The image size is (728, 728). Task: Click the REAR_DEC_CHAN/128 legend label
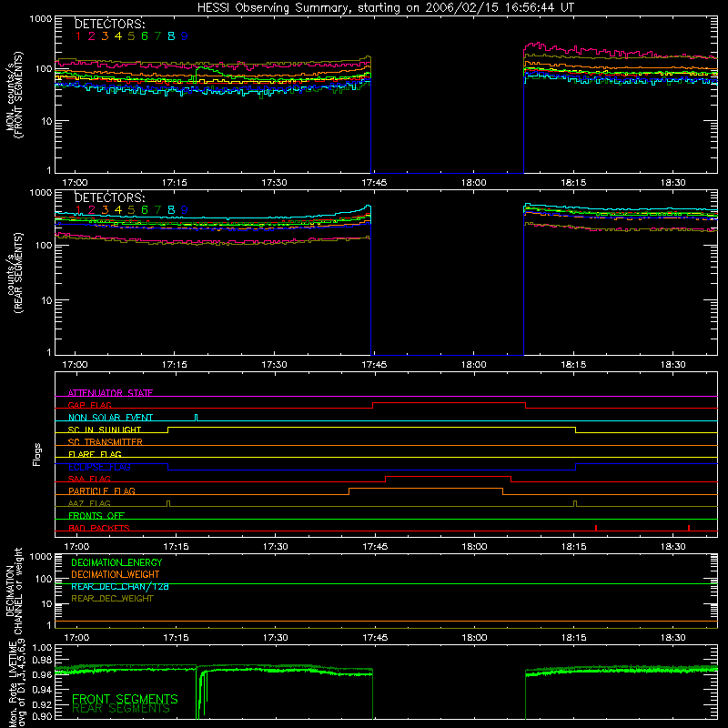120,586
